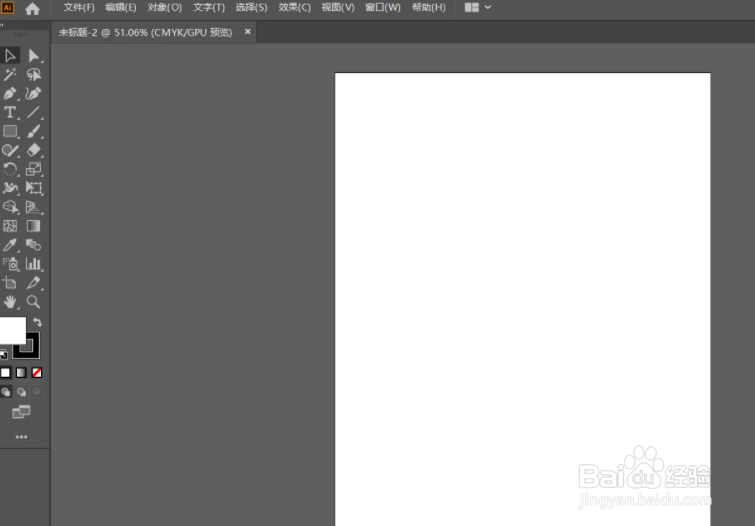755x526 pixels.
Task: Click the Ai application logo
Action: 8,8
